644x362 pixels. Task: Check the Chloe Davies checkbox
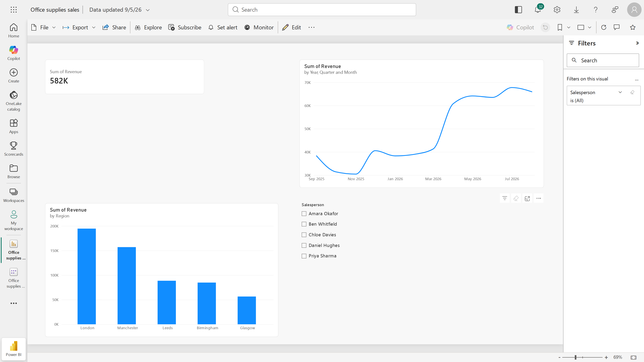(304, 235)
